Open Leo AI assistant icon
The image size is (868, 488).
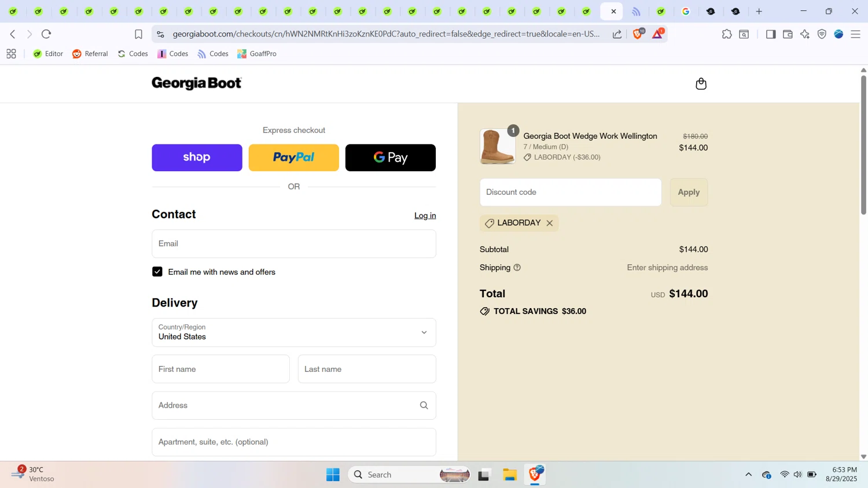[805, 34]
